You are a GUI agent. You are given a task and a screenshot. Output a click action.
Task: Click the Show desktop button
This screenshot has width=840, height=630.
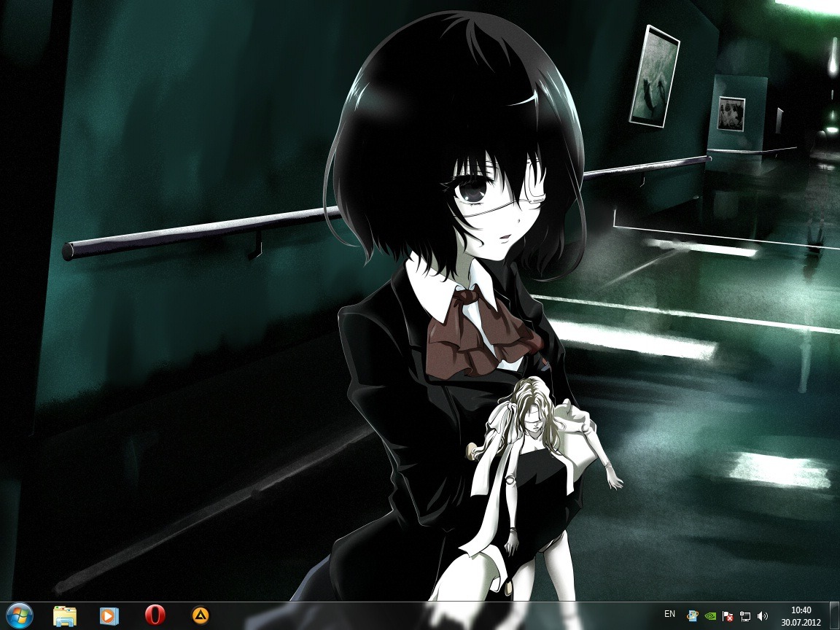click(x=834, y=616)
